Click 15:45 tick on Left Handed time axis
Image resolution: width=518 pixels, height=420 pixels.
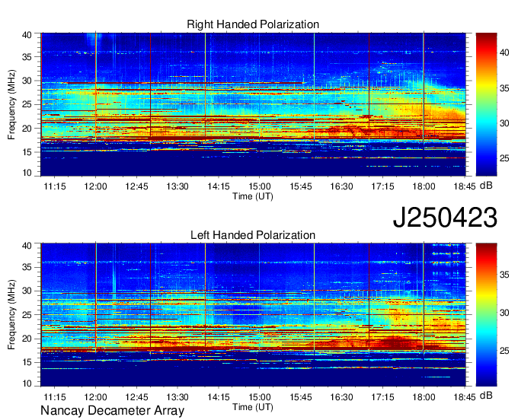pos(301,397)
